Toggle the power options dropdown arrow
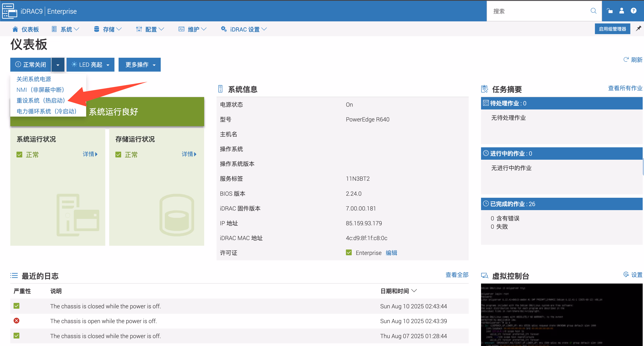The width and height of the screenshot is (644, 346). [58, 65]
